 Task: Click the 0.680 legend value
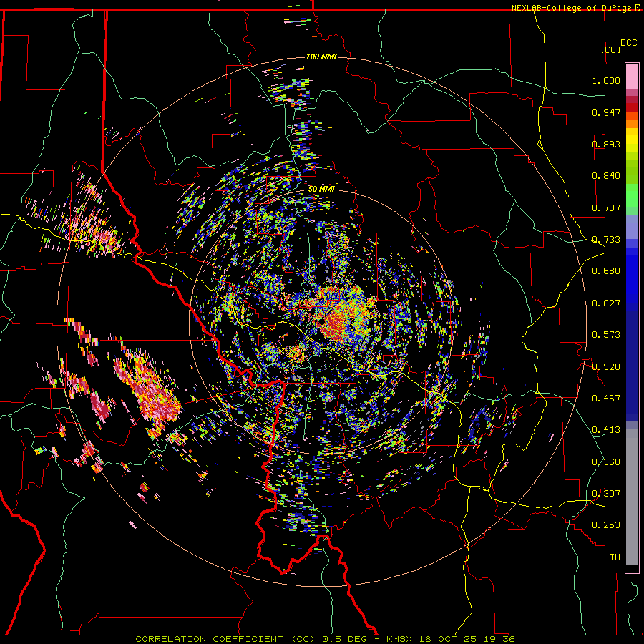(x=606, y=271)
